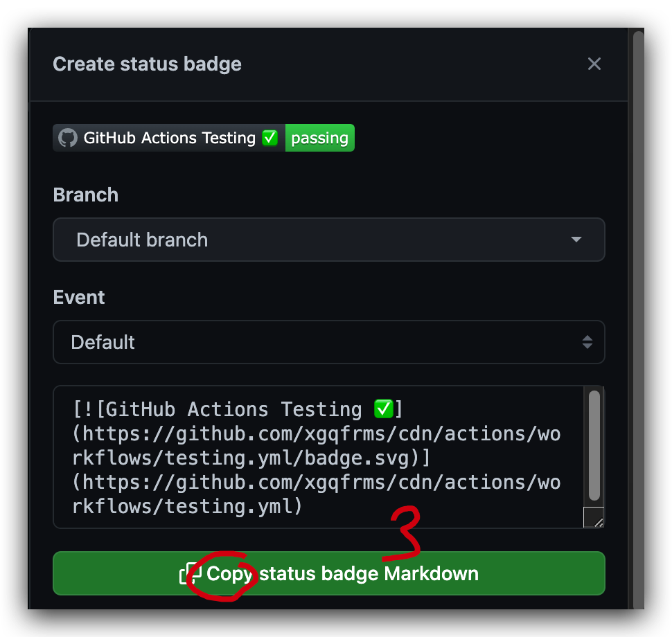The image size is (672, 637).
Task: Copy status badge Markdown
Action: click(328, 573)
